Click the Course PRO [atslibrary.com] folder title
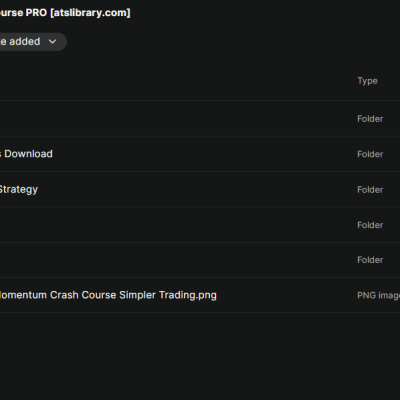The image size is (400, 400). click(65, 13)
